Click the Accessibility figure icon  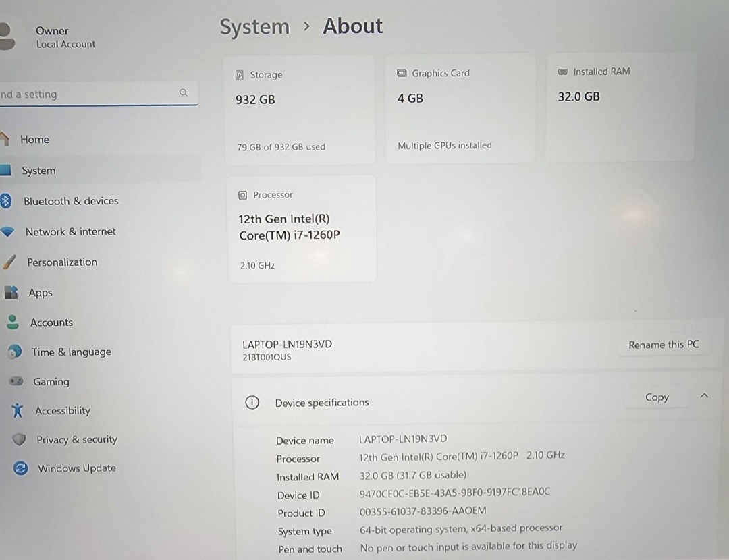(x=18, y=410)
